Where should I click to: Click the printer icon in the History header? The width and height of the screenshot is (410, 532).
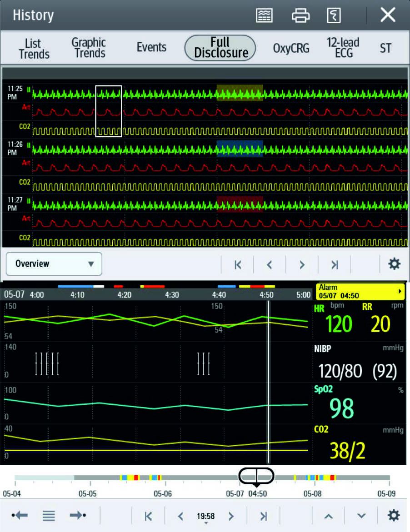300,15
